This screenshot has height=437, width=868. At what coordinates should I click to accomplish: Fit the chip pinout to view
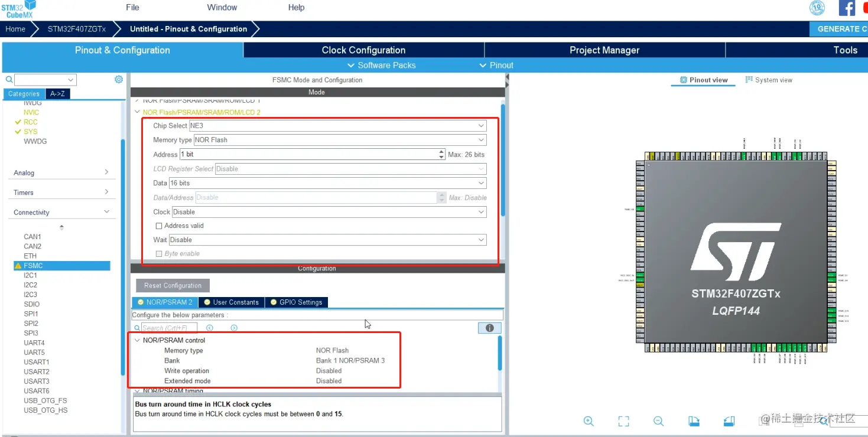[623, 421]
